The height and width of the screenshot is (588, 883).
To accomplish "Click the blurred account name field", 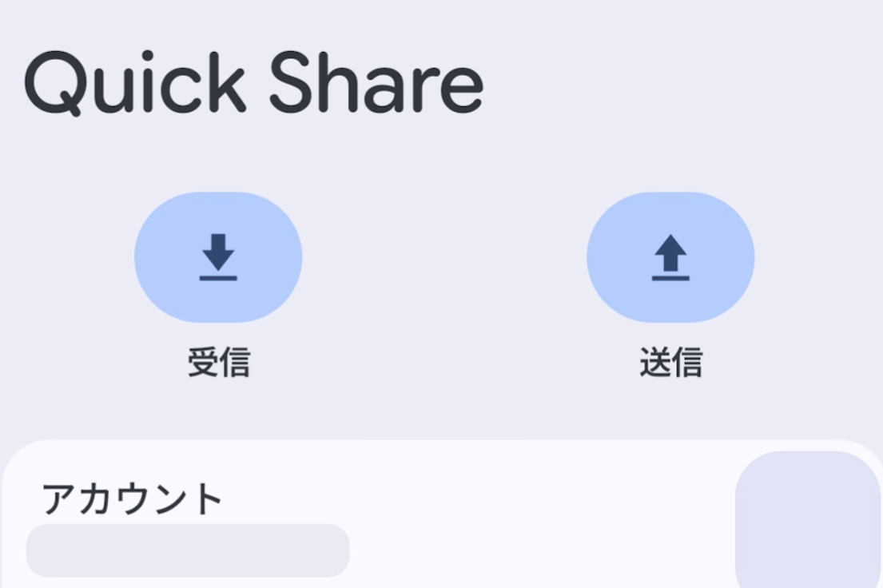I will [x=188, y=550].
